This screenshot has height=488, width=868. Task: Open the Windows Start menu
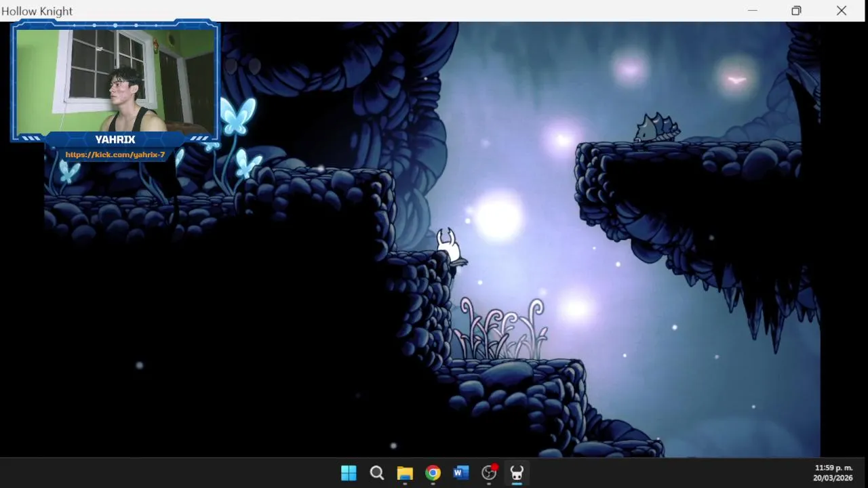349,473
